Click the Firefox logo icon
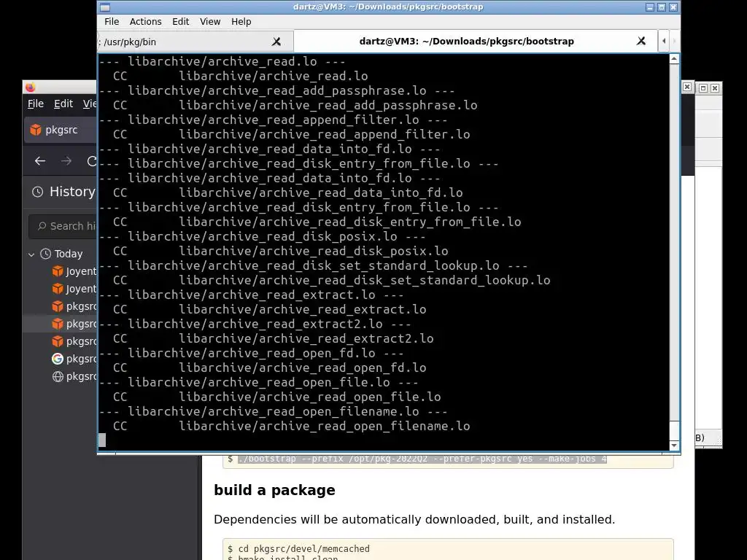Viewport: 747px width, 560px height. tap(30, 87)
